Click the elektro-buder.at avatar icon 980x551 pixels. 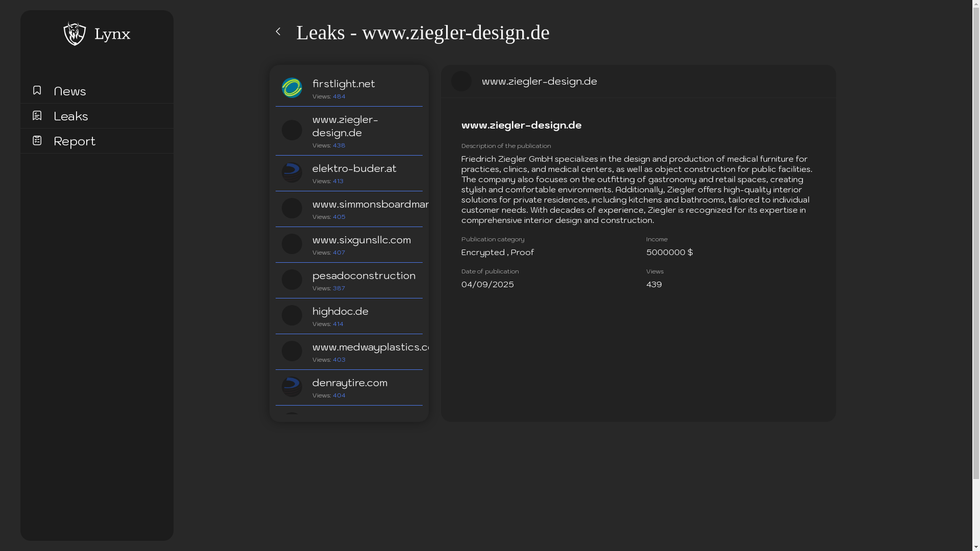click(x=292, y=172)
